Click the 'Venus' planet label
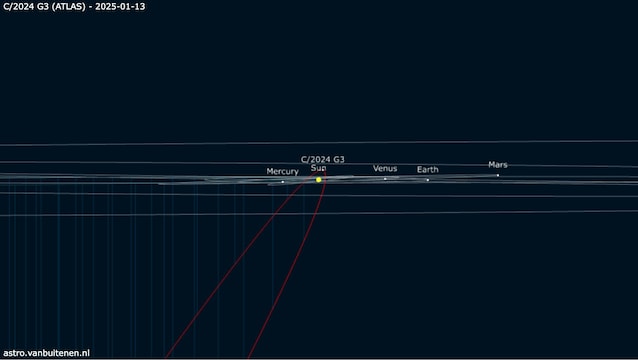 (385, 168)
